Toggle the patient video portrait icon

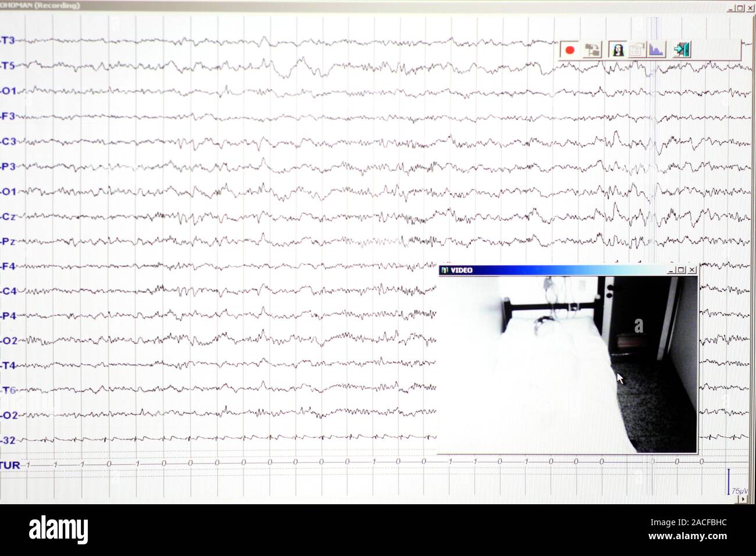[x=617, y=50]
